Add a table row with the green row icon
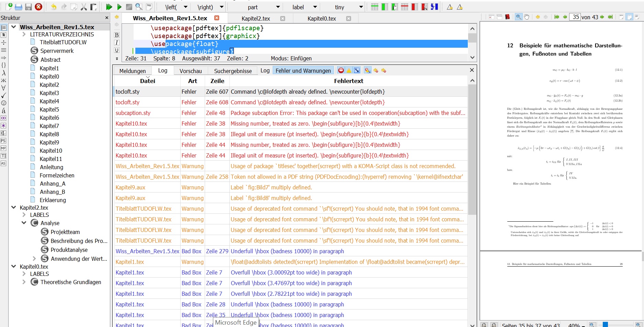644x327 pixels. [375, 7]
